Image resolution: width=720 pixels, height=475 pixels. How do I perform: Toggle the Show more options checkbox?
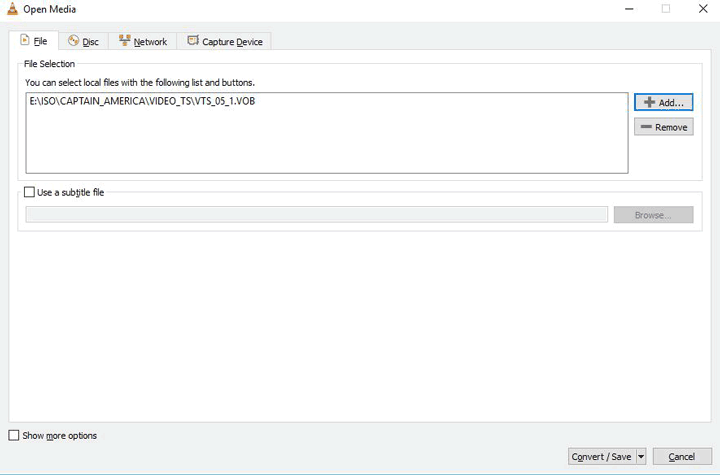tap(14, 435)
